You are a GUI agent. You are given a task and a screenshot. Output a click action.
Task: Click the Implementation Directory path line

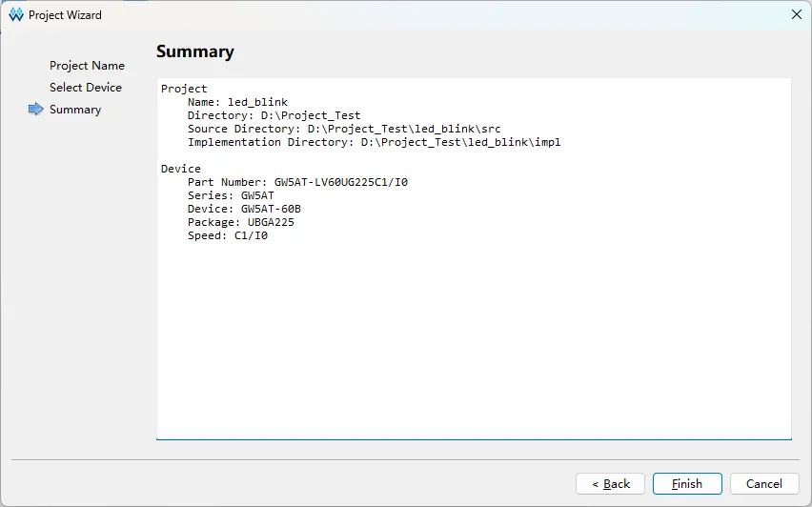[x=374, y=142]
